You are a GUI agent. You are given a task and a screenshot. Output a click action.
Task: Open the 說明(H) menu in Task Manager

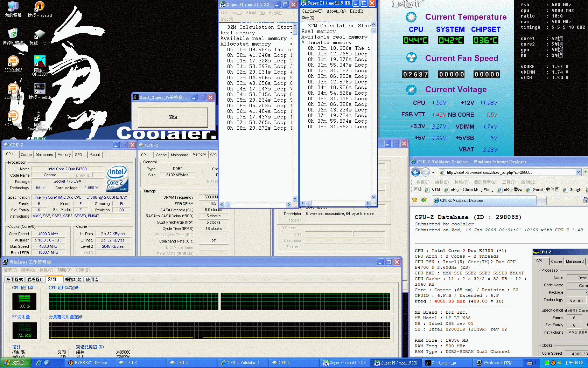[x=83, y=270]
